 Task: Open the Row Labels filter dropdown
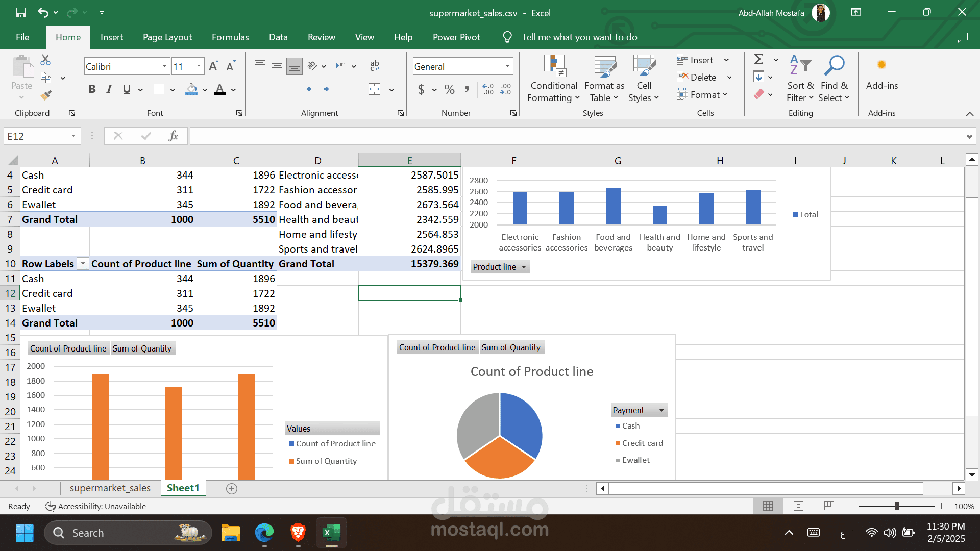82,264
